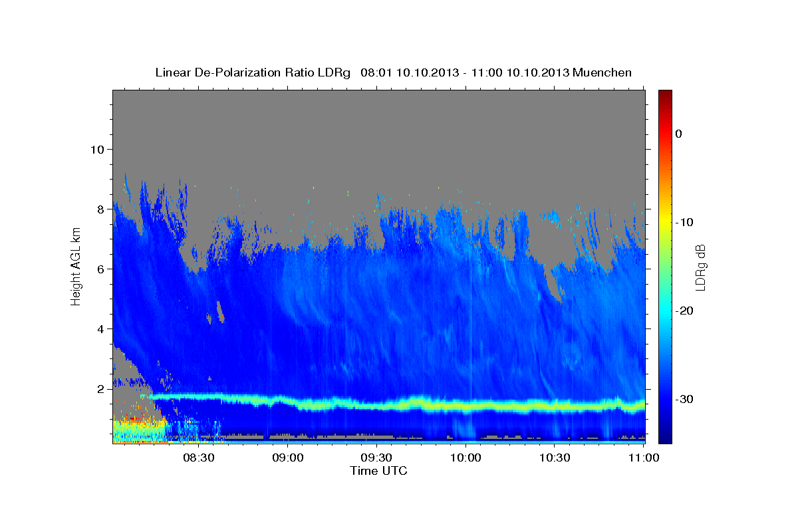
Task: Click the height tick label 4
Action: coord(100,329)
